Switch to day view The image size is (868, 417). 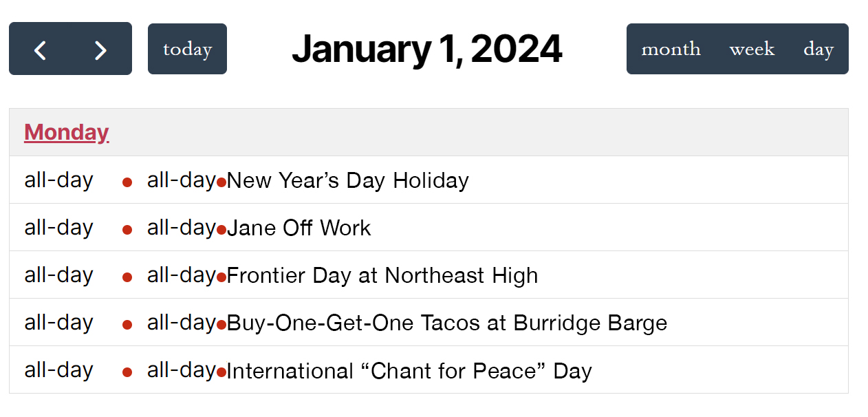tap(818, 50)
